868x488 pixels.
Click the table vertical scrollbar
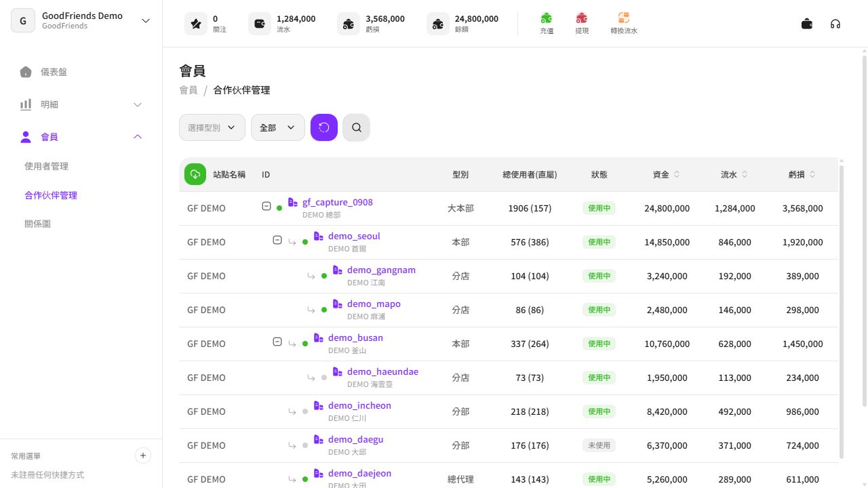(842, 312)
